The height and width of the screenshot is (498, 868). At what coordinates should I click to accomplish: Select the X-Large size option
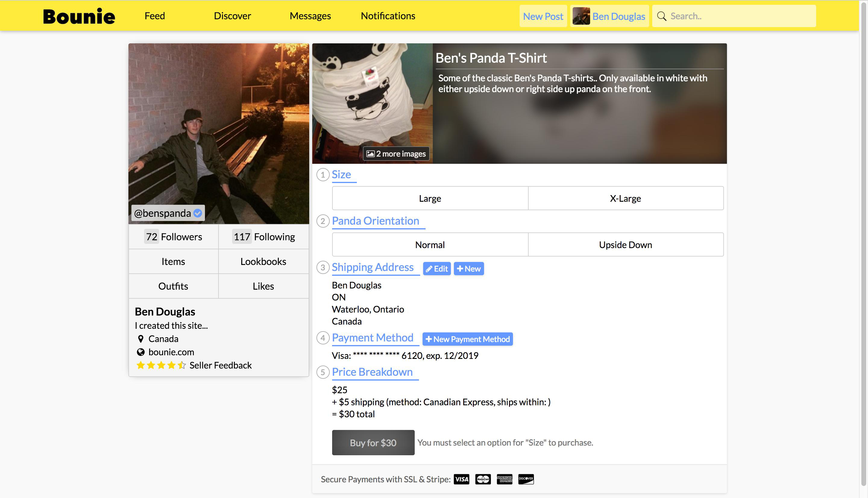[x=625, y=198]
